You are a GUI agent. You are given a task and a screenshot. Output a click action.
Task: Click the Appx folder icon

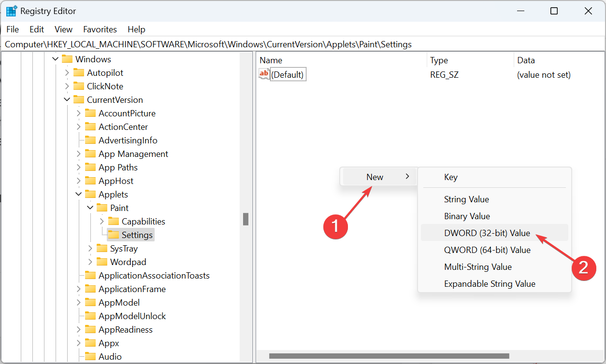(90, 343)
